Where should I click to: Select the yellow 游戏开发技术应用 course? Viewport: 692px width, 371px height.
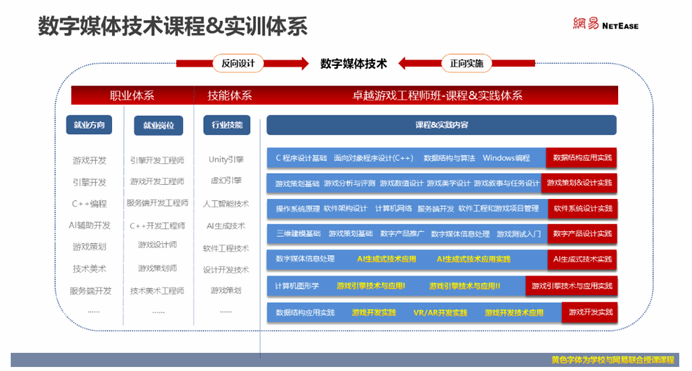click(x=514, y=313)
